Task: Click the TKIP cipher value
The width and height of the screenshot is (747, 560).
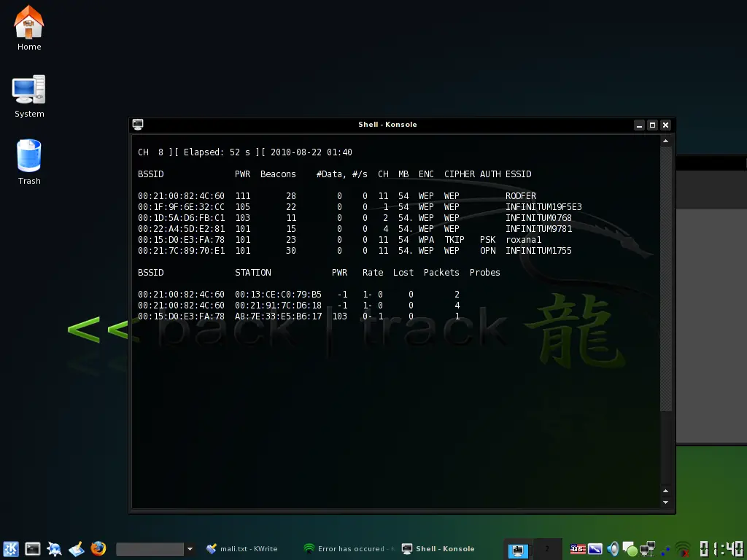Action: [454, 239]
